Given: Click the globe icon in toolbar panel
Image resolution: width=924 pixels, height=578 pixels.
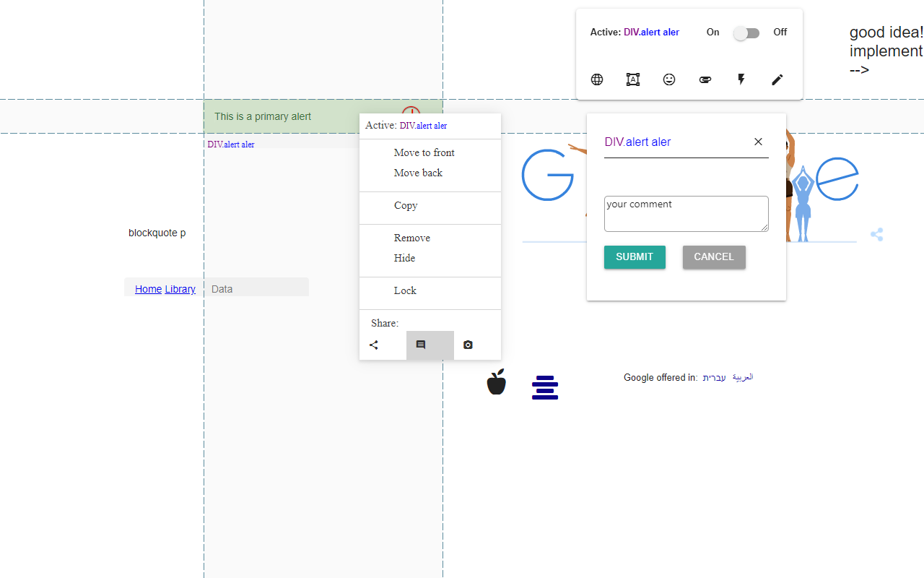Looking at the screenshot, I should pos(597,79).
